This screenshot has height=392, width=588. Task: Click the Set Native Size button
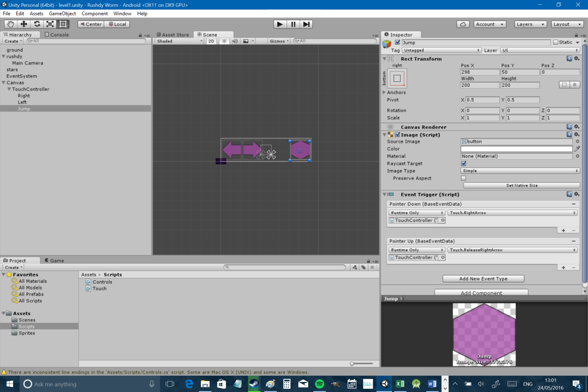click(x=522, y=185)
